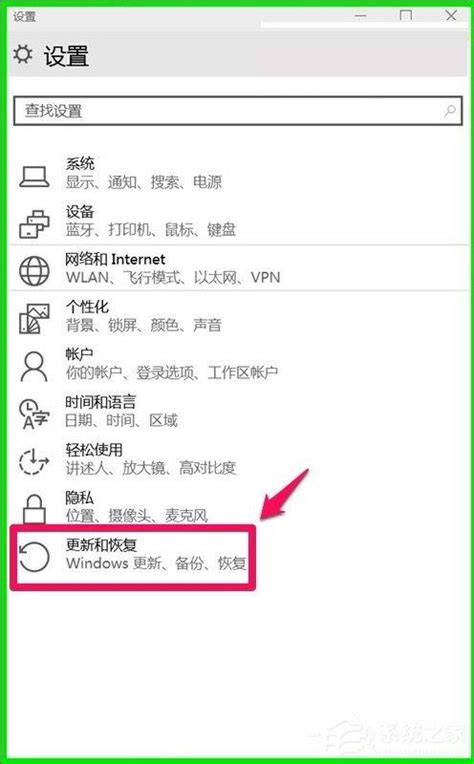Image resolution: width=474 pixels, height=764 pixels.
Task: Click the circular-arrow icon for 更新和恢复
Action: point(34,556)
